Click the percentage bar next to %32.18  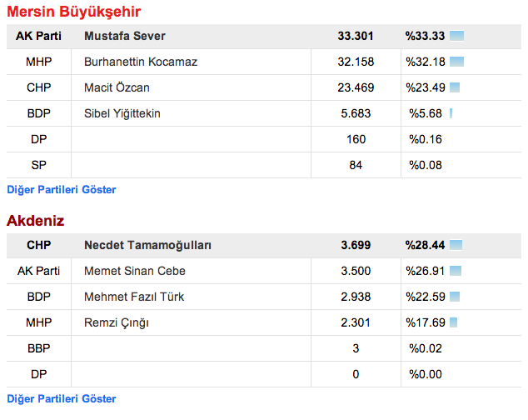click(x=456, y=62)
